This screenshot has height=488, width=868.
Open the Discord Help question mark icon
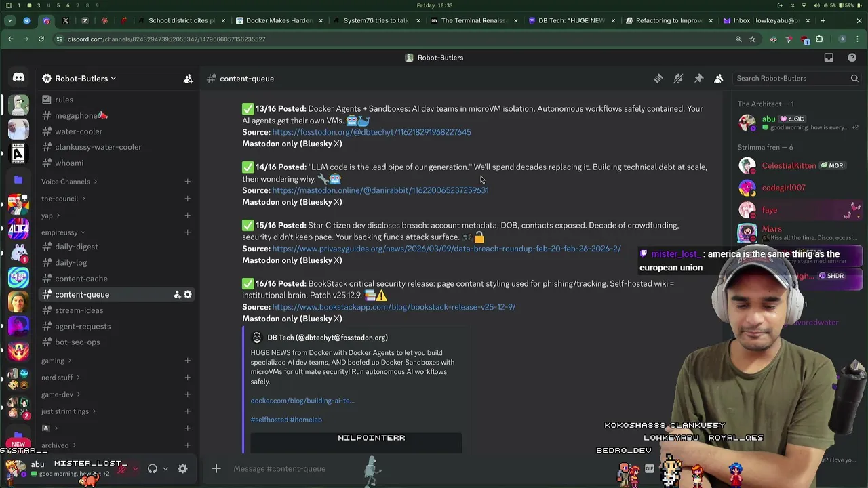[852, 58]
